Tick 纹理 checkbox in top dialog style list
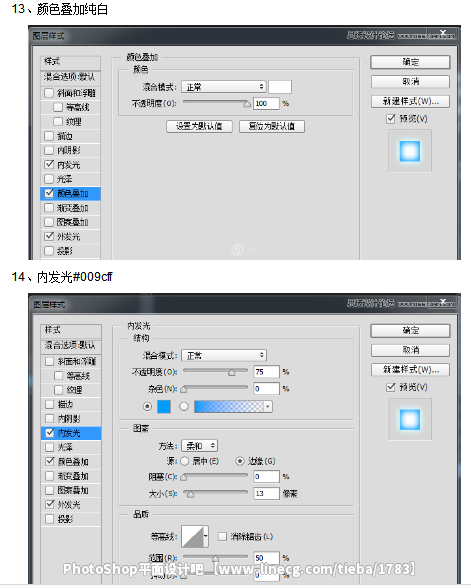This screenshot has height=588, width=471. tap(58, 122)
